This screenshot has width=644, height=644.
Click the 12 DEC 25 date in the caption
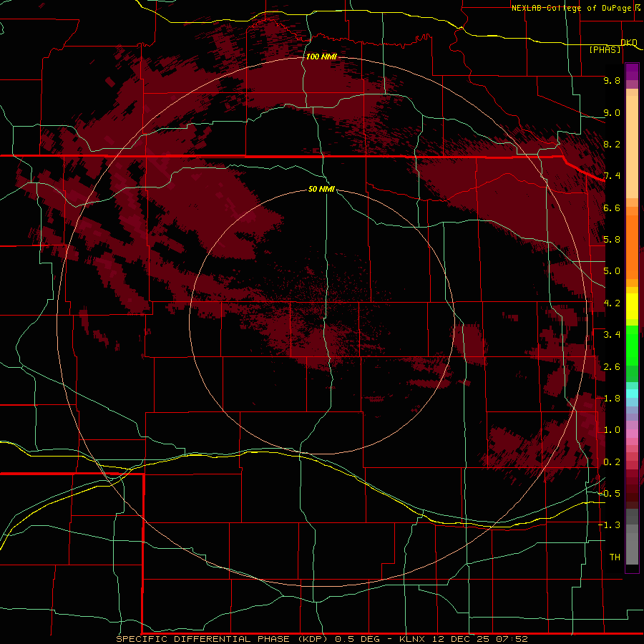tap(462, 639)
